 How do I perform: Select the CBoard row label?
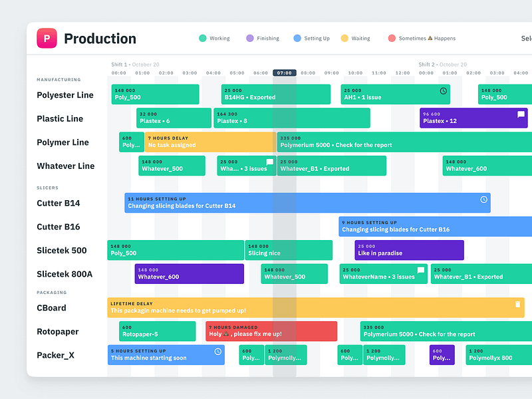[x=52, y=308]
